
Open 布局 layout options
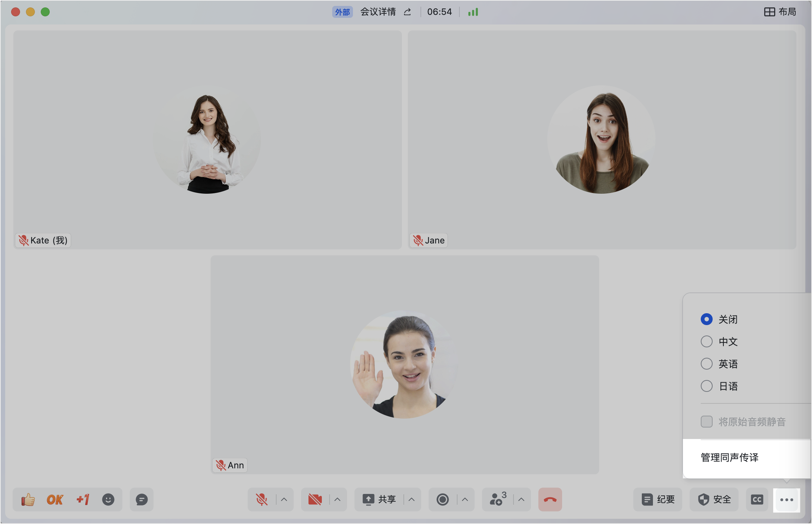click(x=780, y=12)
